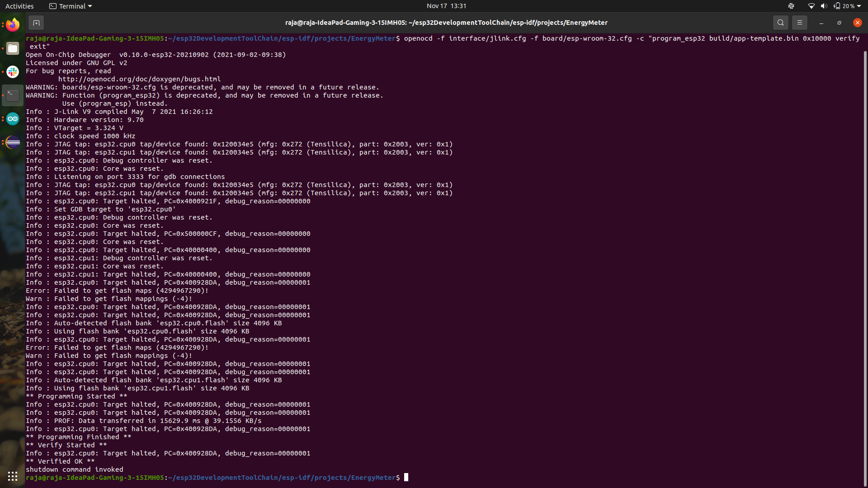868x488 pixels.
Task: Click 'Auto-detected flash bank esp32.cpu0.flash' line
Action: click(154, 323)
